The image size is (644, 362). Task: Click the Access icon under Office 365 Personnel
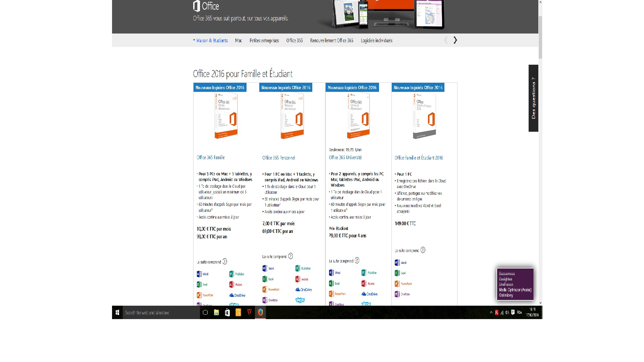[298, 279]
